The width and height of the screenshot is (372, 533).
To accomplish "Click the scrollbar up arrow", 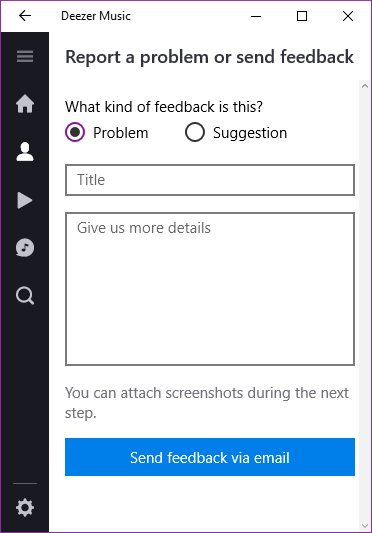I will pyautogui.click(x=365, y=86).
